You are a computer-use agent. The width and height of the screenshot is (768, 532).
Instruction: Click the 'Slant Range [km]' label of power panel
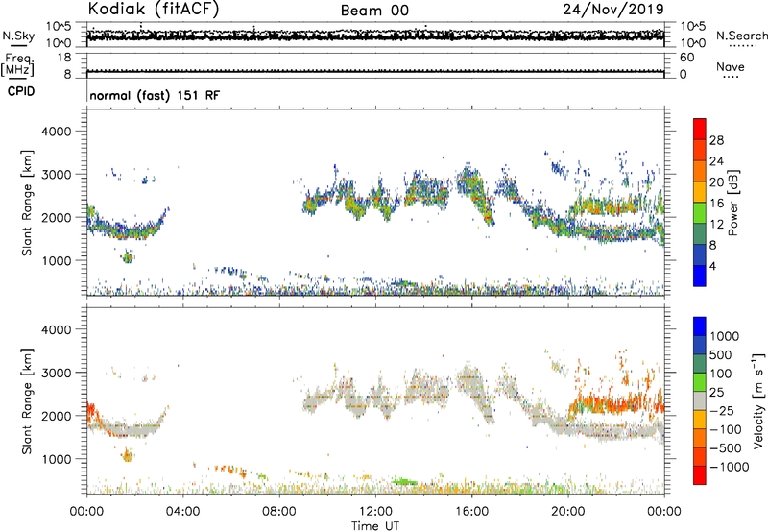click(27, 203)
